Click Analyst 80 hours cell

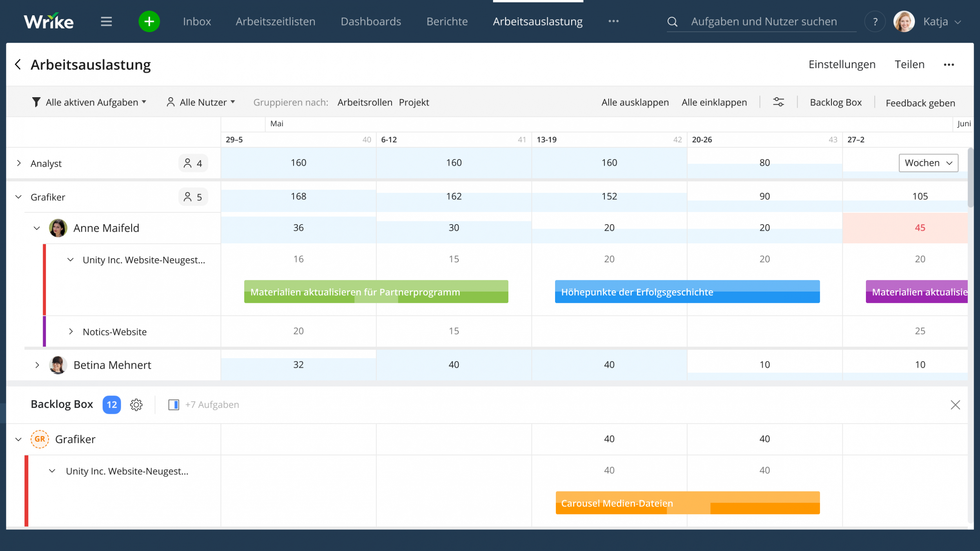coord(764,163)
